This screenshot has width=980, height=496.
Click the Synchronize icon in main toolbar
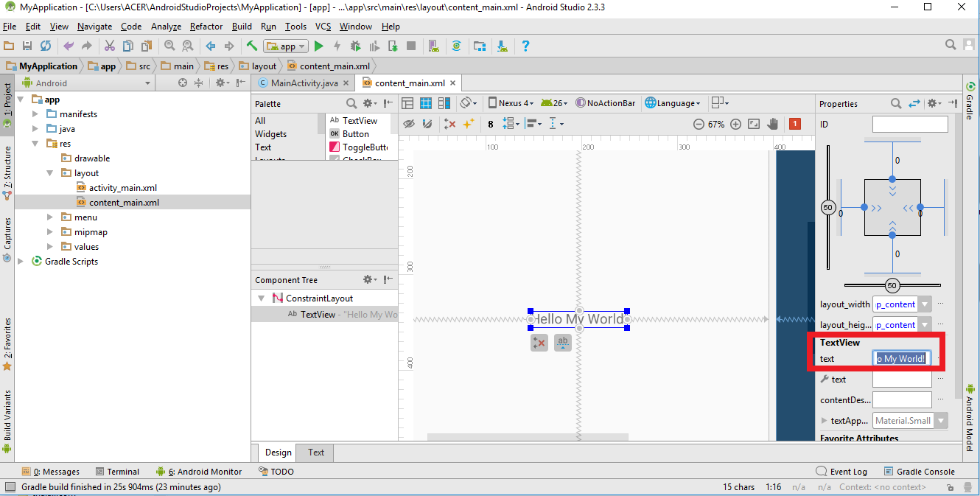[x=46, y=46]
